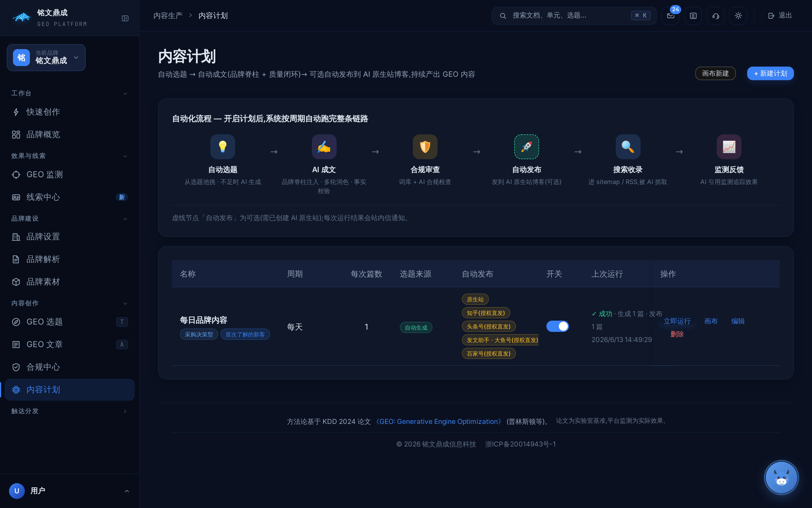This screenshot has width=812, height=508.
Task: Open 线索中心 in sidebar
Action: [x=69, y=197]
